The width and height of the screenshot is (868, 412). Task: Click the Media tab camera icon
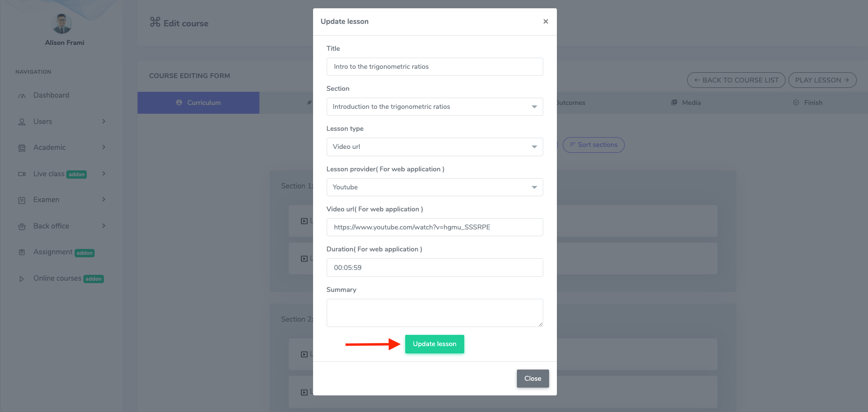point(674,103)
